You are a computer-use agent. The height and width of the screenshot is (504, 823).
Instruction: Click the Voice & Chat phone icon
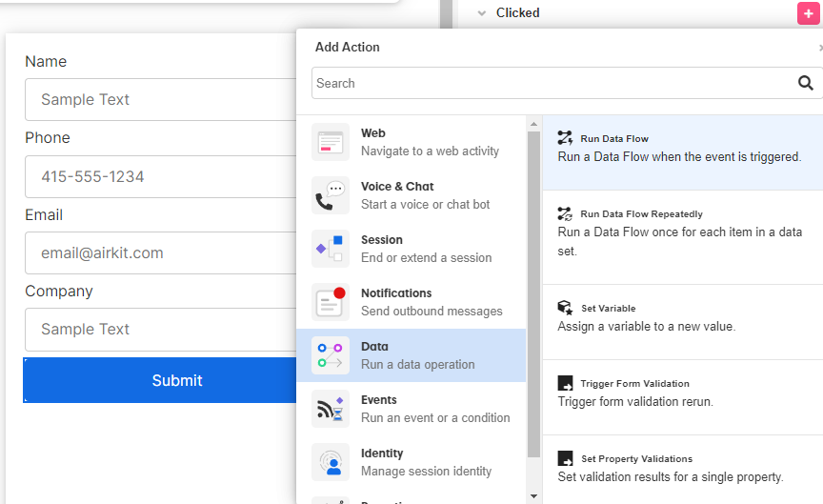coord(331,195)
